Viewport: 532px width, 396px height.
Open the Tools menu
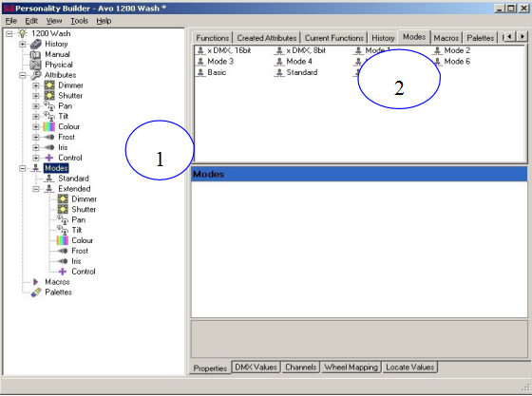79,21
